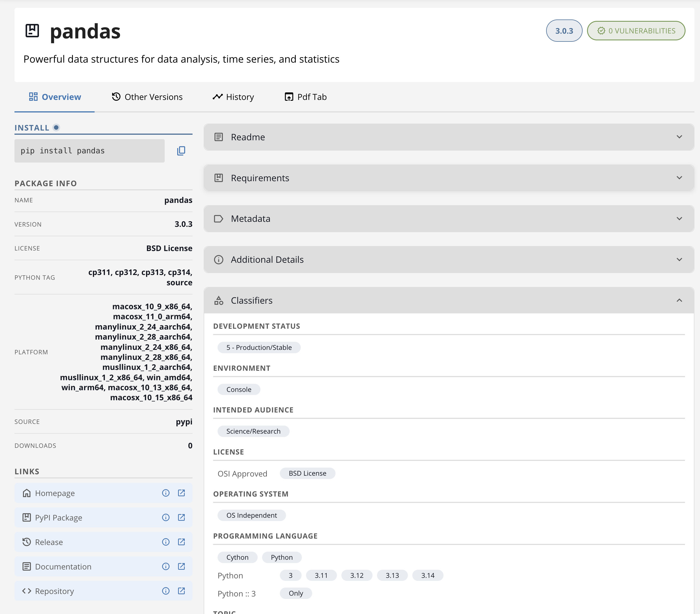Open Repository external link icon

click(181, 591)
